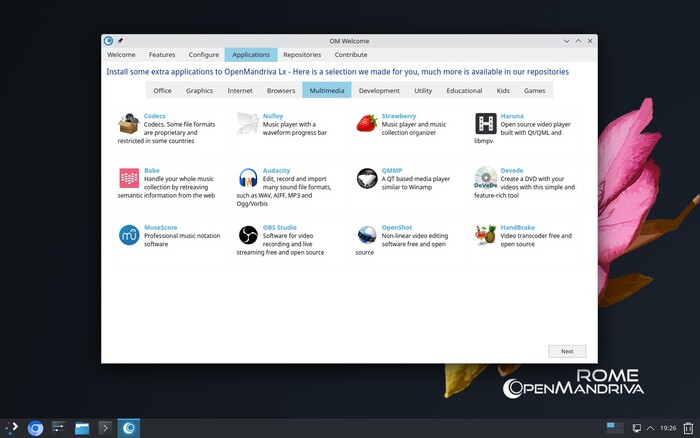
Task: Open the Configure tab
Action: 204,54
